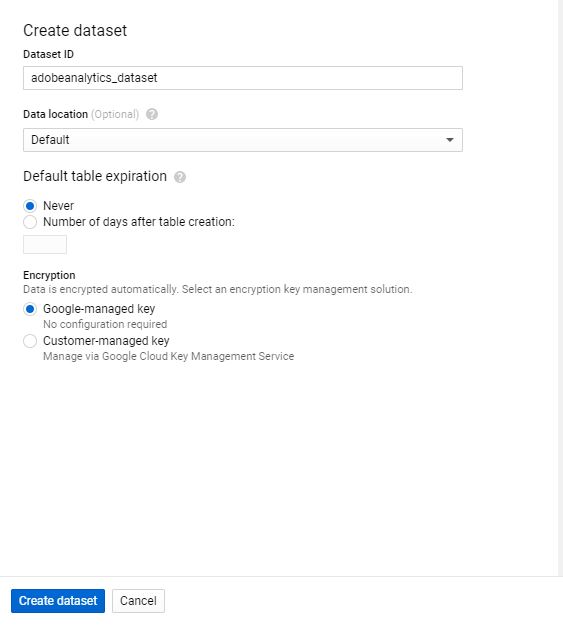Click the blue Create dataset button
Image resolution: width=563 pixels, height=625 pixels.
[x=58, y=601]
